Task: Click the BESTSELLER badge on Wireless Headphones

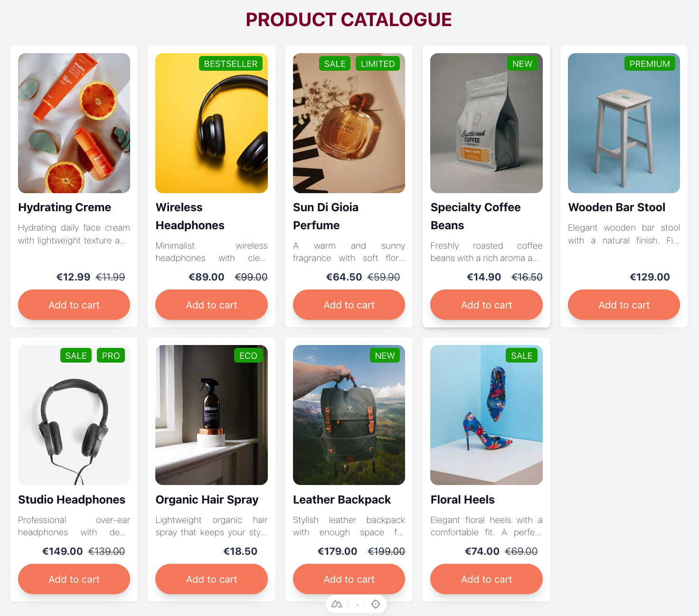Action: [x=231, y=63]
